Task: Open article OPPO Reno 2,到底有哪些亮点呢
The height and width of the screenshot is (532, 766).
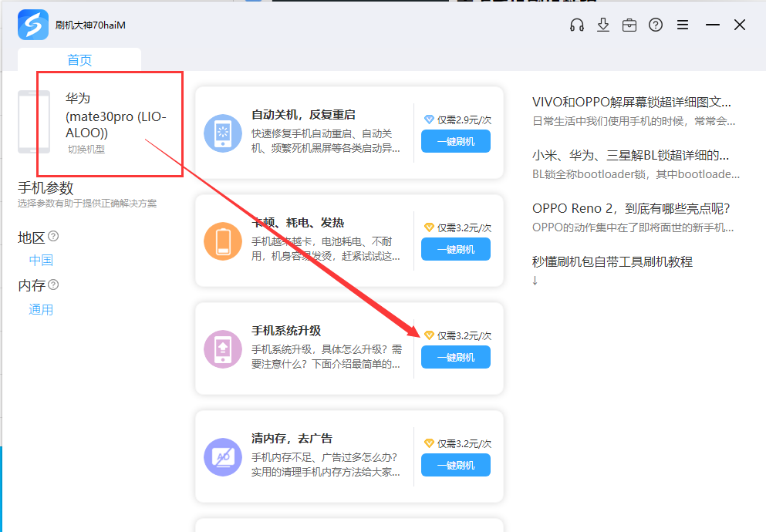Action: click(x=631, y=208)
